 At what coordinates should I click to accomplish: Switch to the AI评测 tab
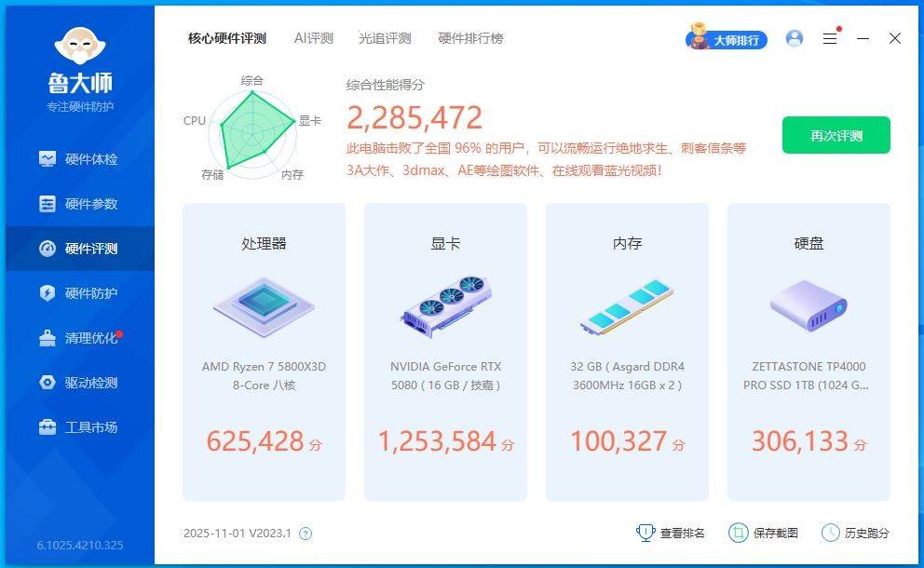(x=312, y=38)
